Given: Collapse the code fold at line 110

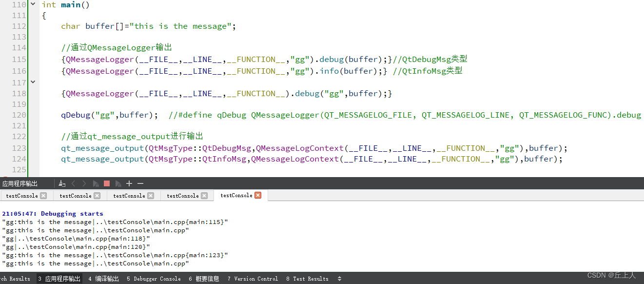Looking at the screenshot, I should (x=32, y=4).
